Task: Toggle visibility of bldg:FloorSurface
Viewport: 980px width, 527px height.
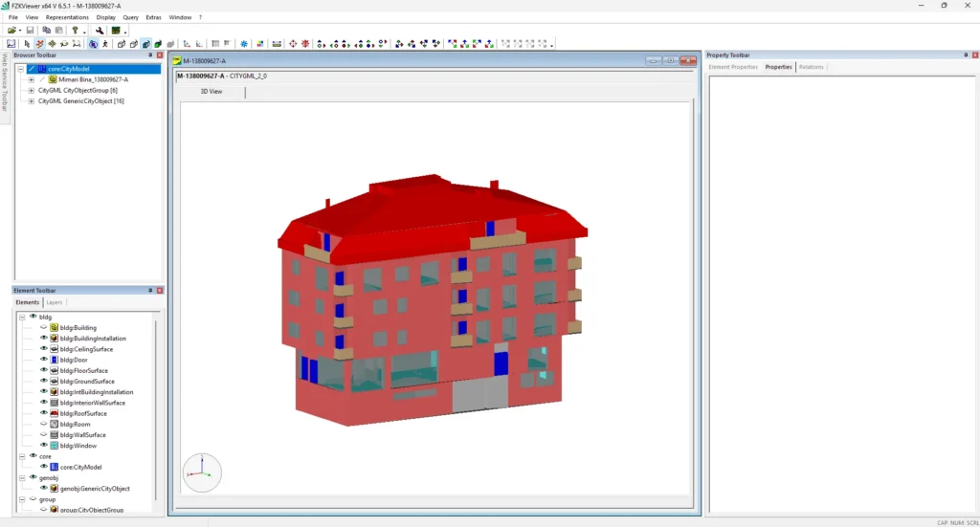Action: click(x=44, y=370)
